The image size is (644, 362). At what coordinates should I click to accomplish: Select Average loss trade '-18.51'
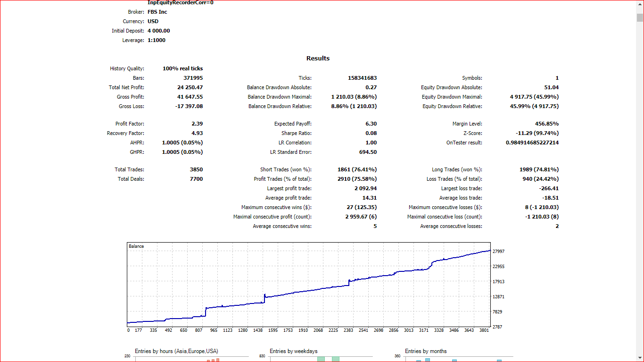pos(551,198)
